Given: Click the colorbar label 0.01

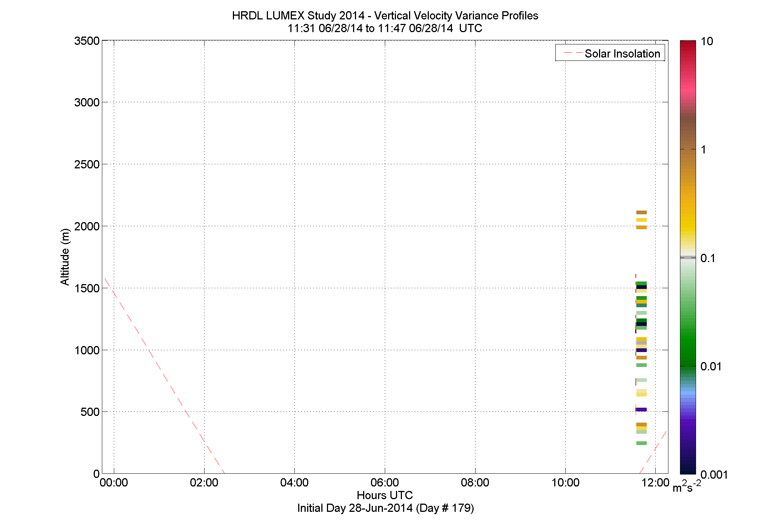Looking at the screenshot, I should (711, 366).
